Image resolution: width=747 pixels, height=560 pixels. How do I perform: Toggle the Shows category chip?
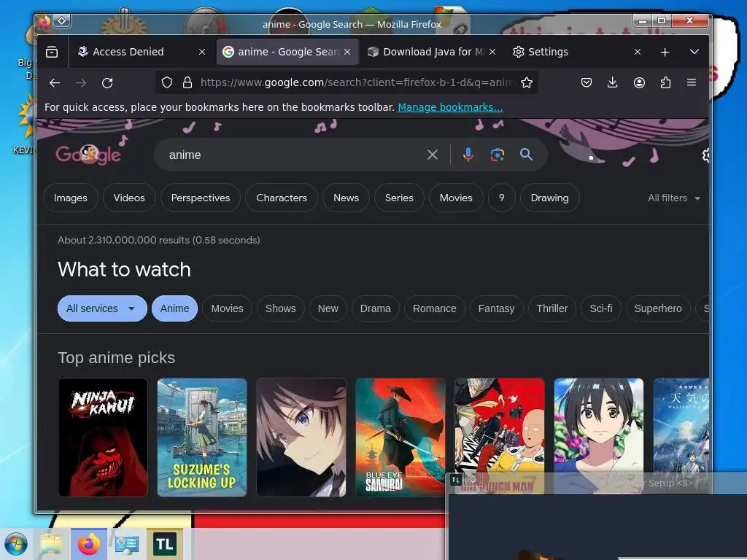pos(281,308)
